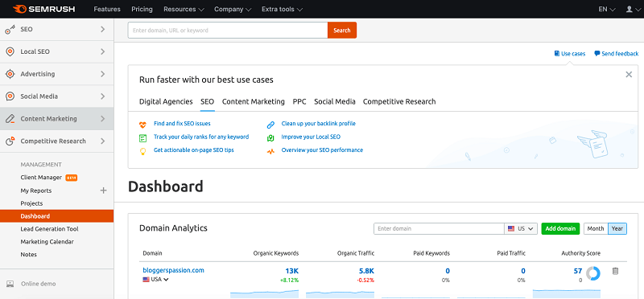Open Projects in the sidebar

[31, 203]
